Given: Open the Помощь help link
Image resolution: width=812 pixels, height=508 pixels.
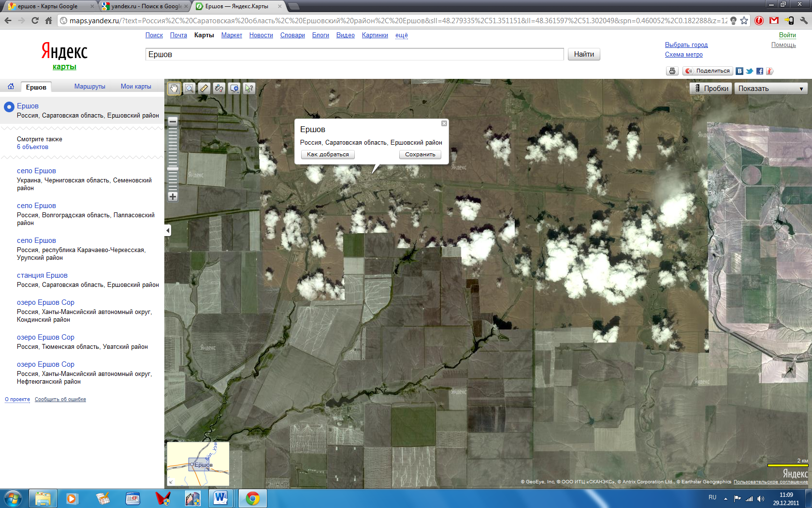Looking at the screenshot, I should point(783,45).
